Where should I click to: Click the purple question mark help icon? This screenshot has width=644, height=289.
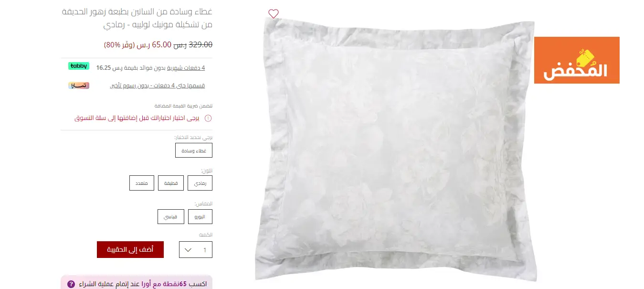tap(71, 284)
